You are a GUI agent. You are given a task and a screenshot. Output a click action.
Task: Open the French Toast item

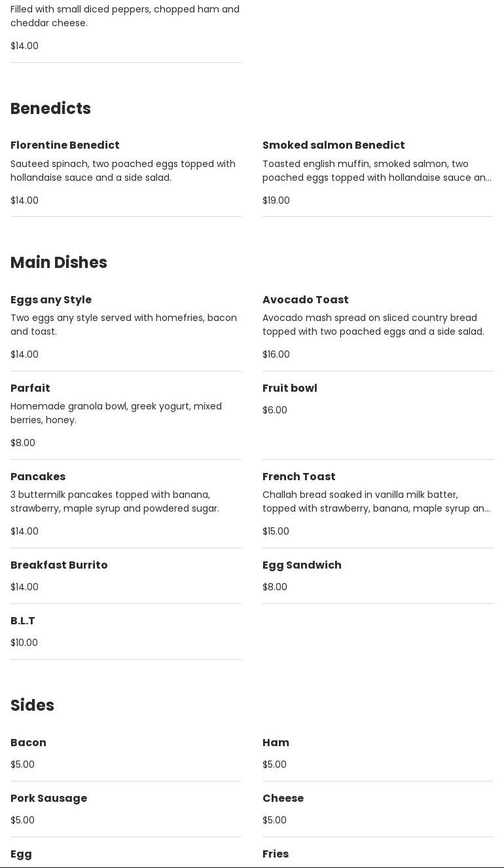[298, 477]
